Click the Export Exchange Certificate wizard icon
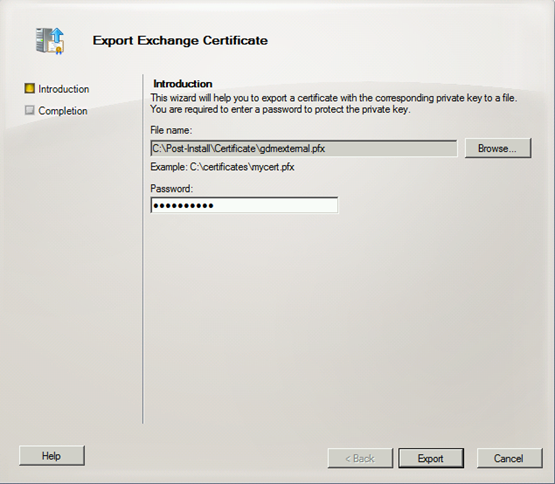Screen dimensions: 555x484 [x=50, y=41]
